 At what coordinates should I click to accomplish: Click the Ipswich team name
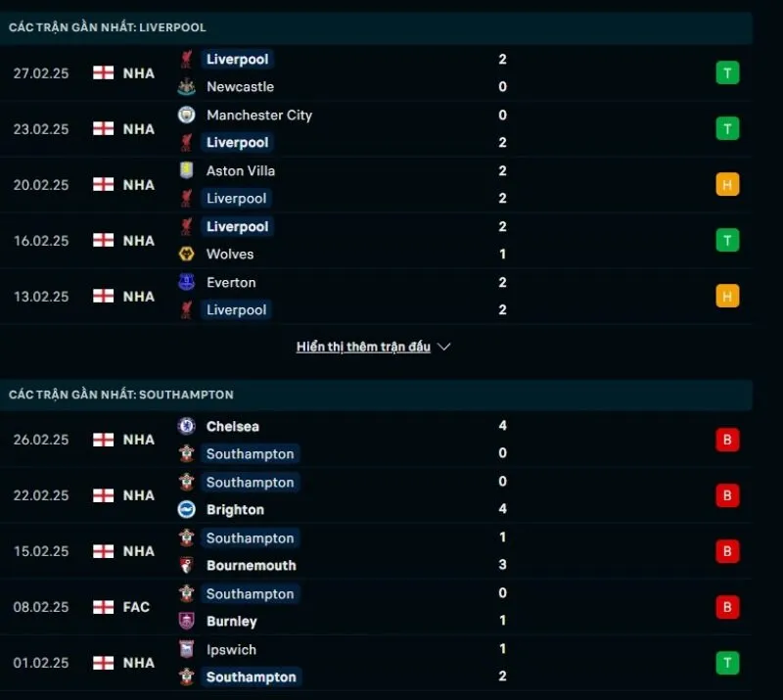(230, 649)
